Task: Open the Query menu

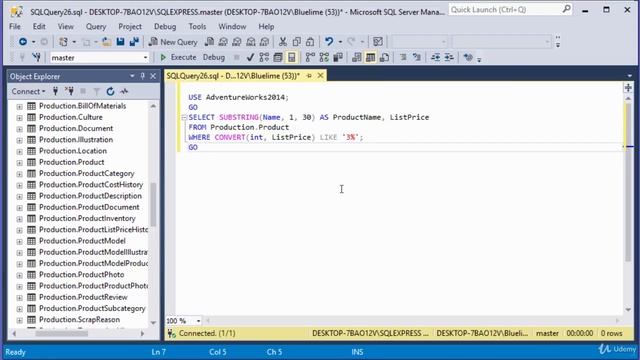Action: tap(96, 27)
